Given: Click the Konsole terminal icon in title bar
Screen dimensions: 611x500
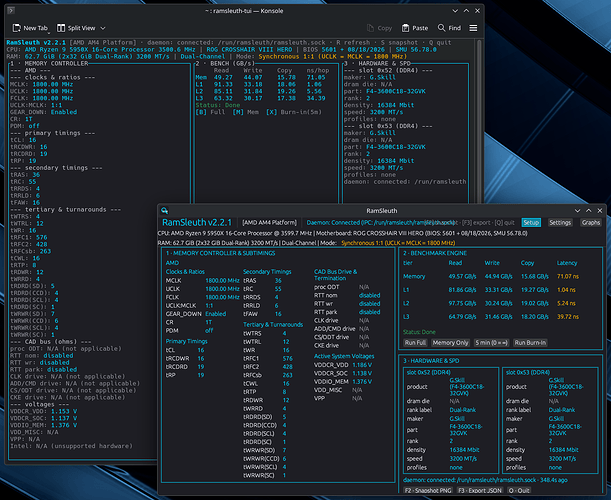Looking at the screenshot, I should (x=11, y=11).
